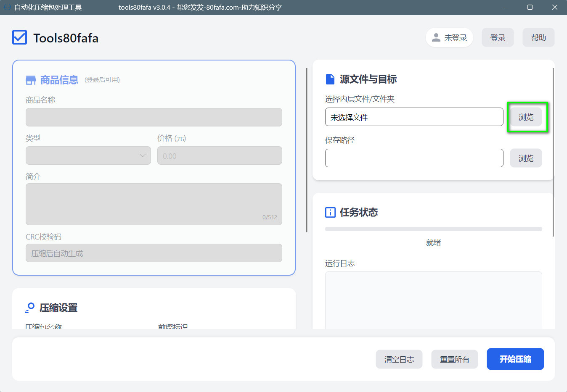Click the info icon beside 任务状态

pos(330,212)
